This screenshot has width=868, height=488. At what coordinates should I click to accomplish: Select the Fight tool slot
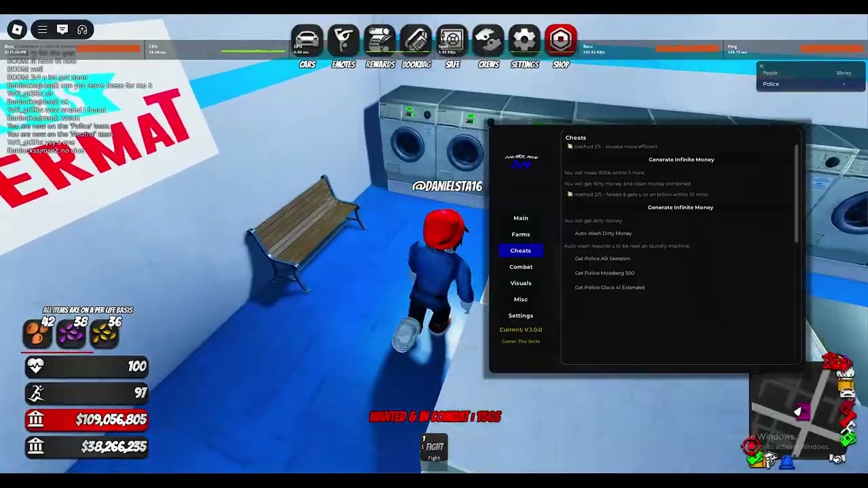(434, 447)
